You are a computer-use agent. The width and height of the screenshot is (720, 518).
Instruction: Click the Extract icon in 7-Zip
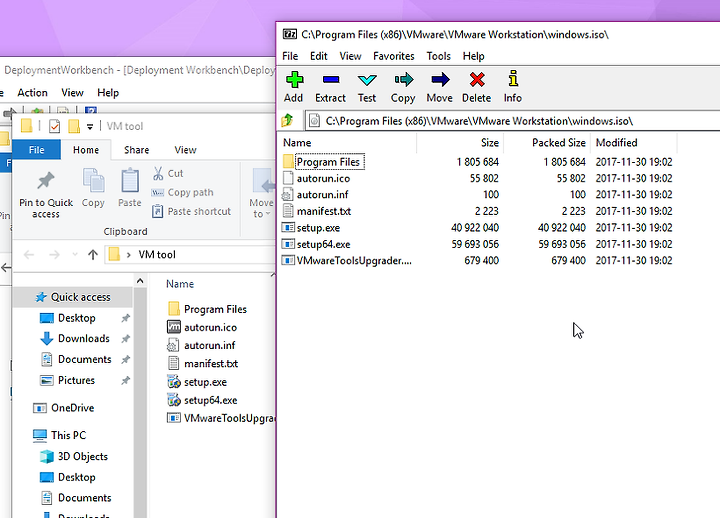(330, 87)
